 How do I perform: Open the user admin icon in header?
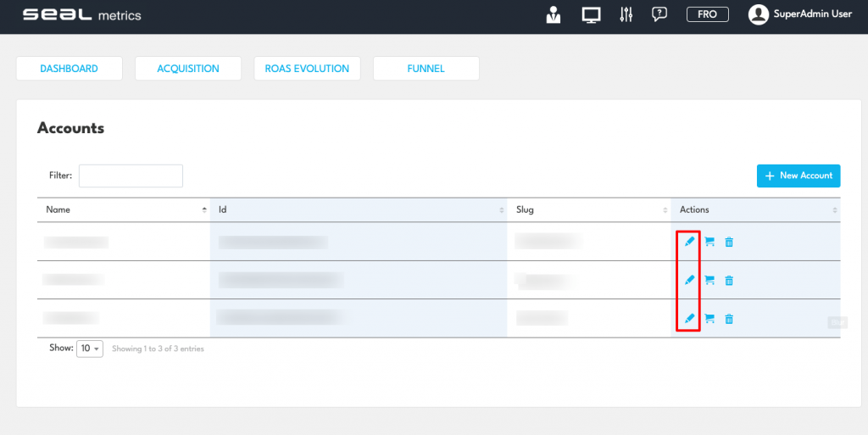[x=554, y=14]
